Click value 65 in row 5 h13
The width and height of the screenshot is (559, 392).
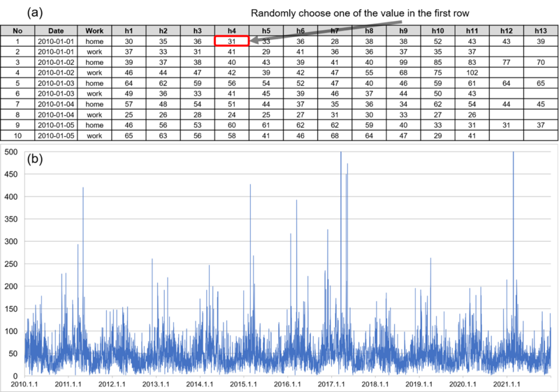(540, 83)
